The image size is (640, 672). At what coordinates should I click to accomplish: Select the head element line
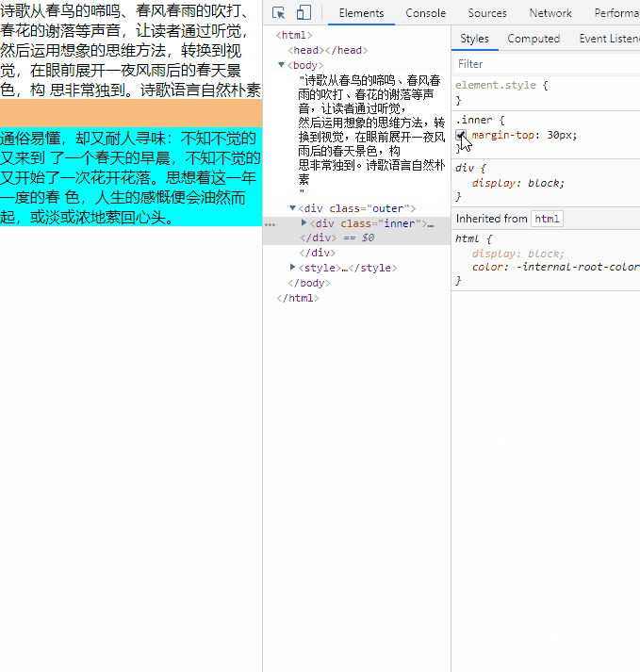click(328, 50)
